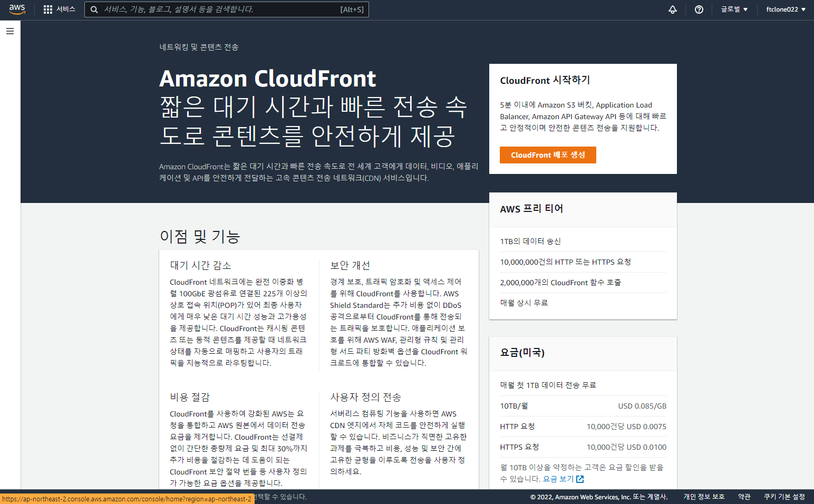Click the AWS logo home icon
814x504 pixels.
tap(17, 9)
